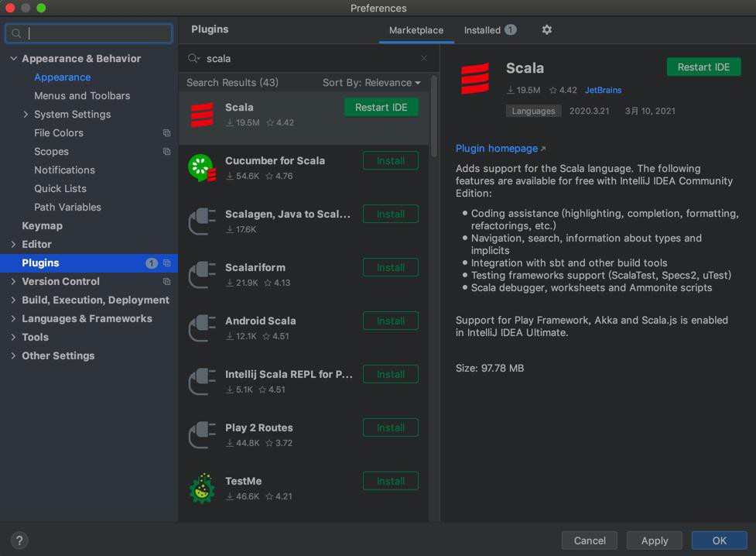Switch to the Marketplace tab

[416, 30]
